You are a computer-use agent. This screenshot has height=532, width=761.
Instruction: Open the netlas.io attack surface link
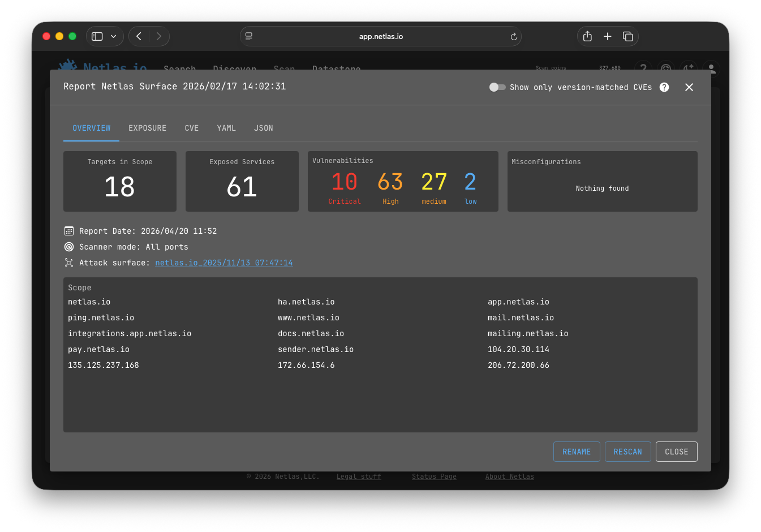click(x=224, y=263)
